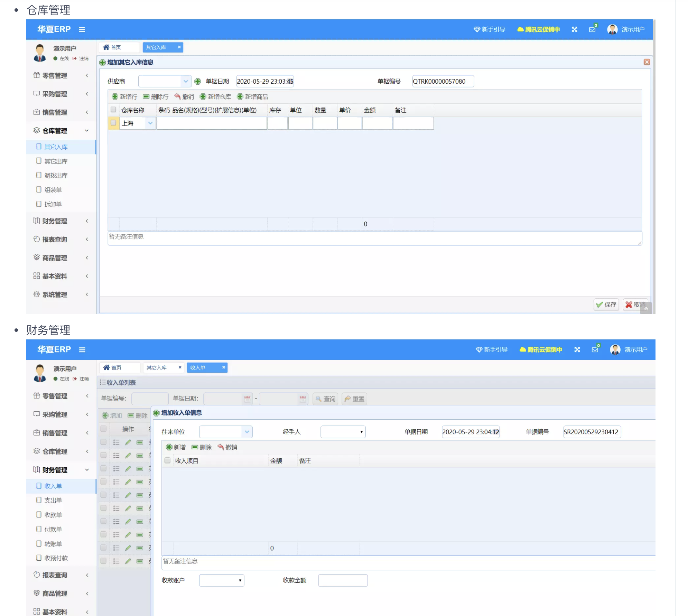
Task: Open the 经手人 handler dropdown
Action: coord(343,432)
